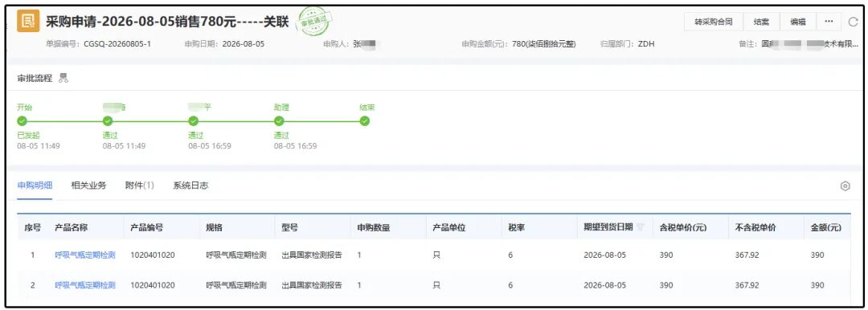Click the 型号 column header
868x310 pixels.
pos(290,227)
